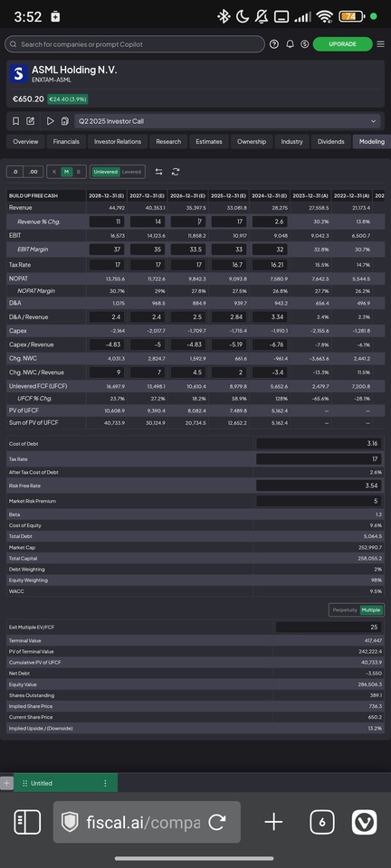Reload page in browser bar
Viewport: 391px width, 868px height.
coord(216,822)
